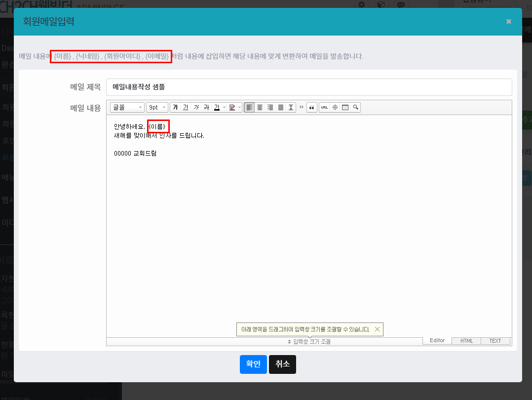Toggle right text alignment
Image resolution: width=532 pixels, height=400 pixels.
coord(270,108)
